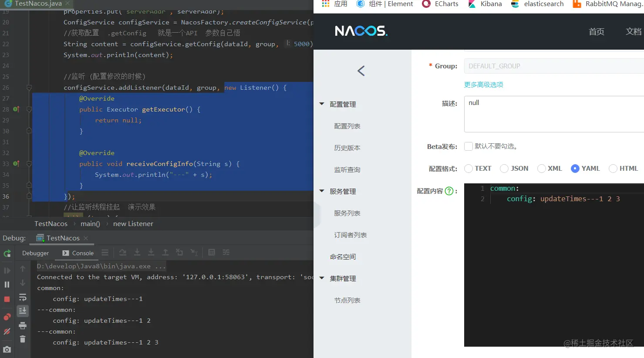Screen dimensions: 644x358
Task: Tick the Beta发布 checkbox
Action: click(x=469, y=146)
